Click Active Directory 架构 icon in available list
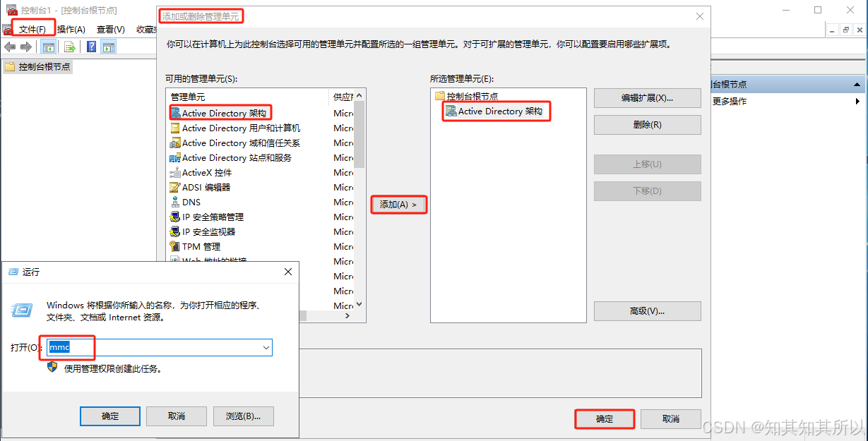 coord(175,113)
